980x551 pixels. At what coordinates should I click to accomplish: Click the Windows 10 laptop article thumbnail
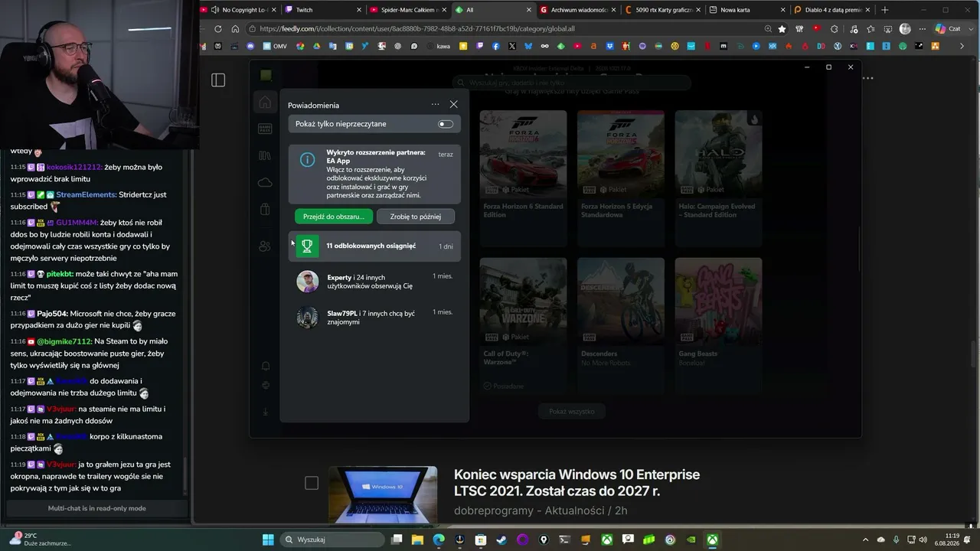(383, 496)
